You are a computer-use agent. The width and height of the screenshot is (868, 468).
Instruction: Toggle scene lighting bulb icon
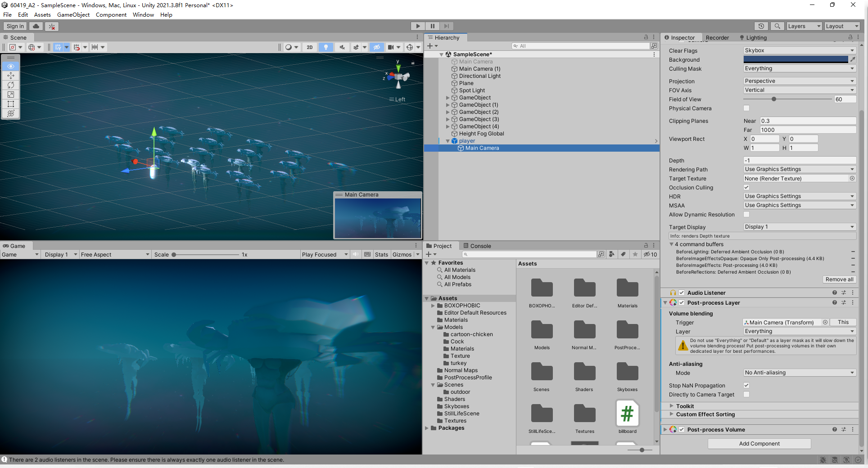point(326,47)
